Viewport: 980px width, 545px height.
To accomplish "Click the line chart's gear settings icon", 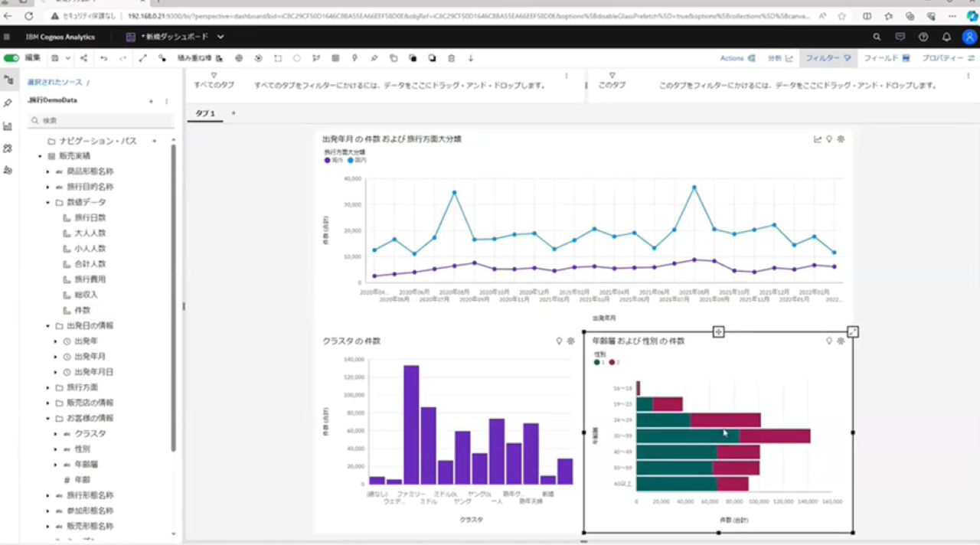I will (x=841, y=139).
